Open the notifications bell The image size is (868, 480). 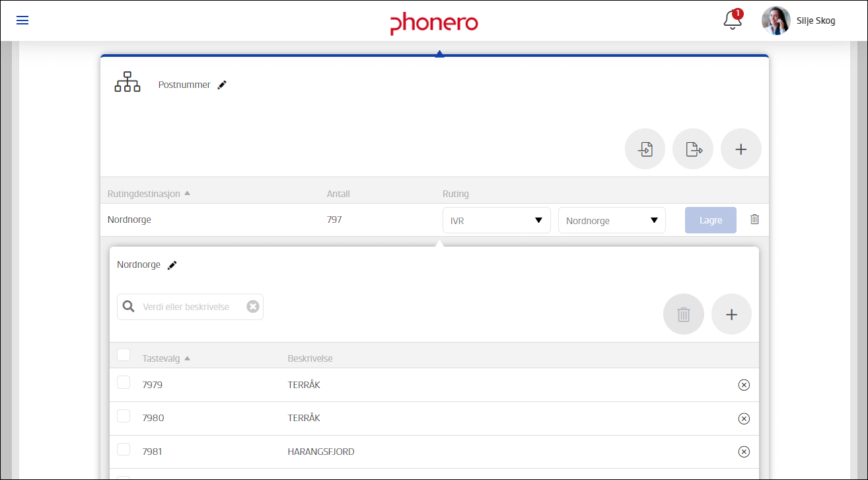point(733,20)
